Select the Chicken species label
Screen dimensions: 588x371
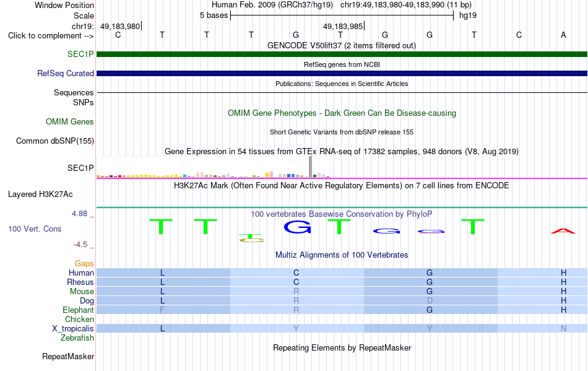(79, 319)
